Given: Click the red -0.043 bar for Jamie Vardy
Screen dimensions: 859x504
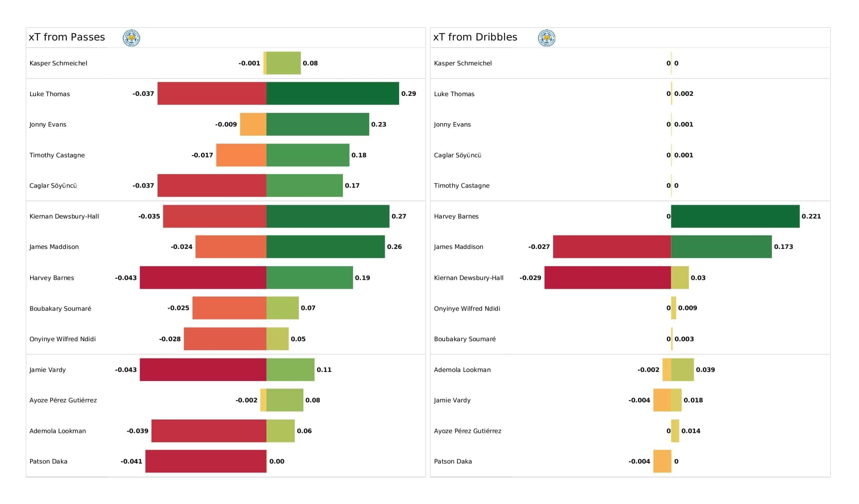Looking at the screenshot, I should click(203, 370).
